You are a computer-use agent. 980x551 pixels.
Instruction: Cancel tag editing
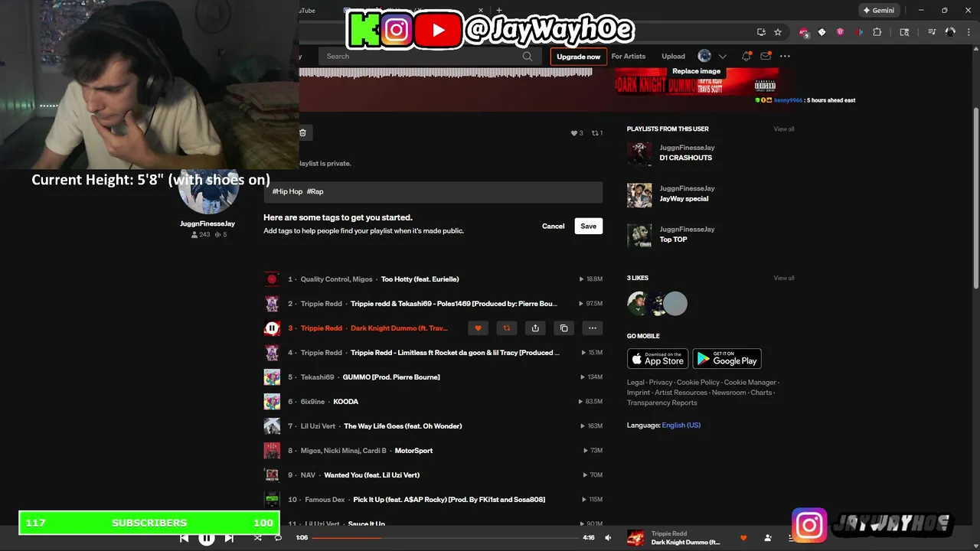click(x=554, y=227)
